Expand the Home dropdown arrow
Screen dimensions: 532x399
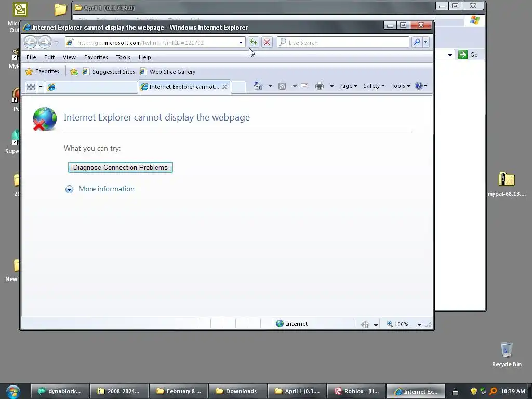coord(270,86)
